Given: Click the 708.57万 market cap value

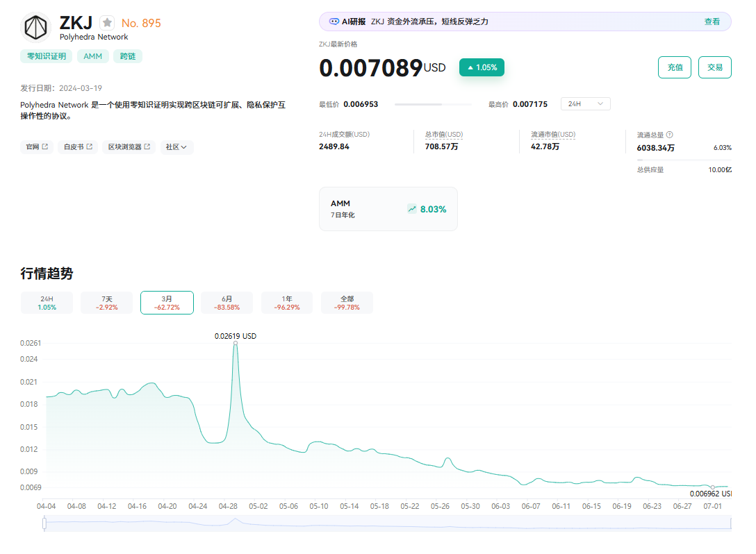Looking at the screenshot, I should (441, 146).
